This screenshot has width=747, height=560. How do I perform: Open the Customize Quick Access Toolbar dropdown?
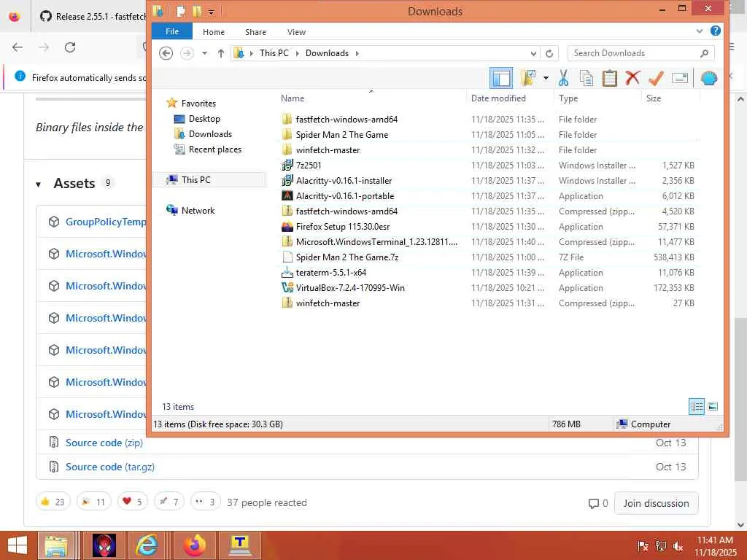pos(211,12)
